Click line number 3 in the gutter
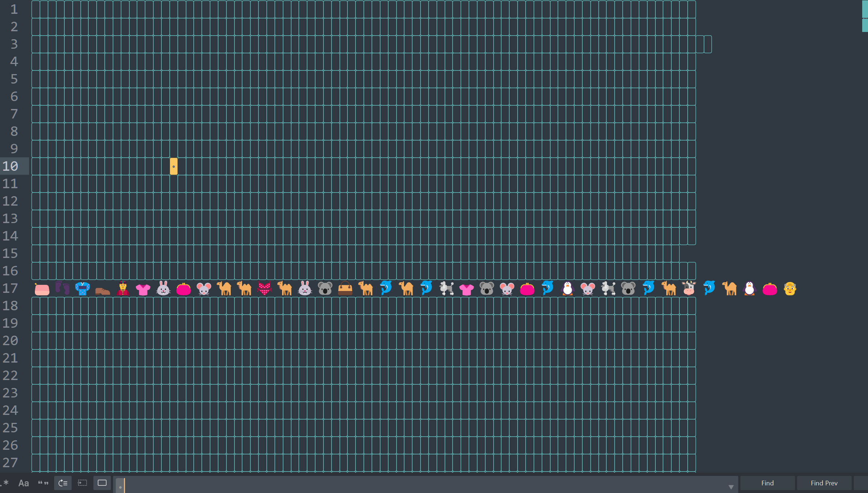Viewport: 868px width, 493px height. point(14,44)
